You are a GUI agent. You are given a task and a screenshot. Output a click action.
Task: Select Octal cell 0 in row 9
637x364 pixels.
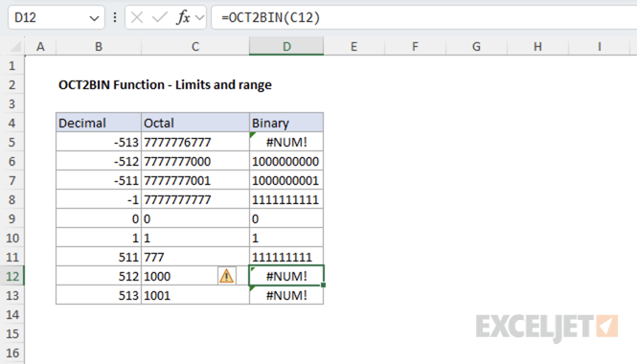pyautogui.click(x=195, y=218)
